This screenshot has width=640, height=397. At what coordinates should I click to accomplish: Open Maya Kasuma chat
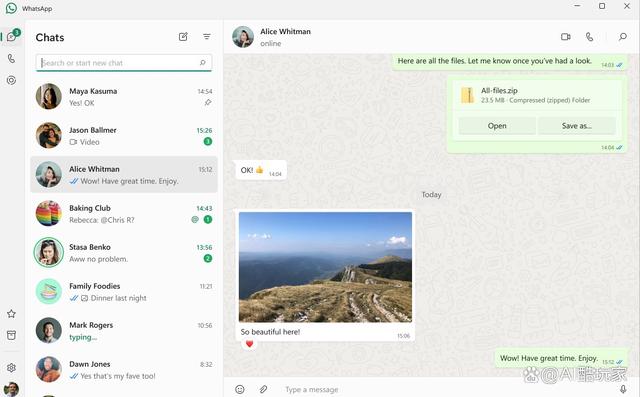point(124,97)
